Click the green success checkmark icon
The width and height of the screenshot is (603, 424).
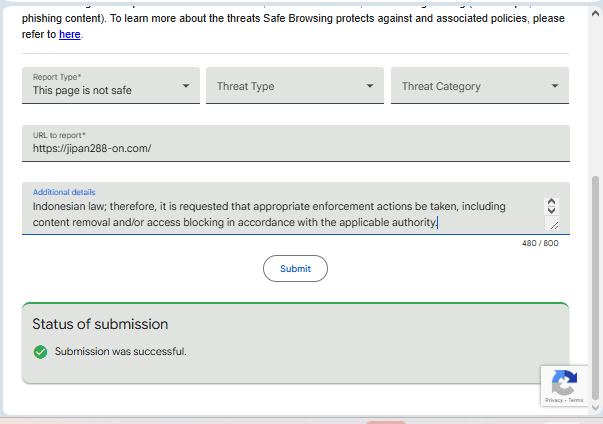pos(40,352)
